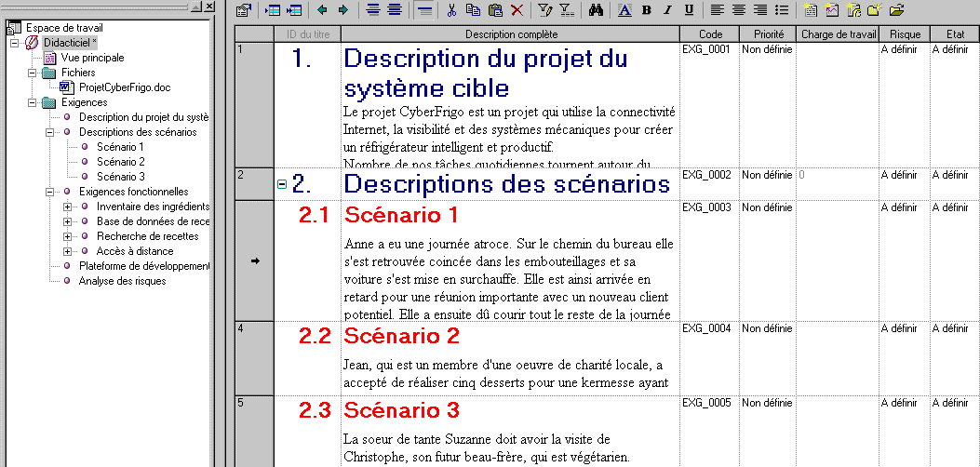The width and height of the screenshot is (980, 467).
Task: Collapse the Didacticiel project node
Action: pyautogui.click(x=14, y=43)
